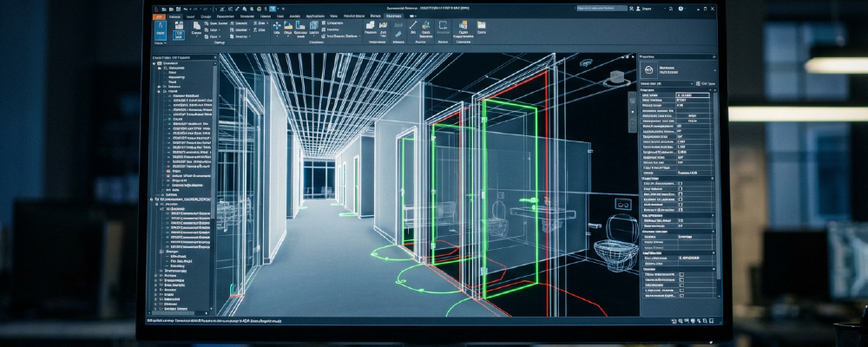The image size is (868, 347).
Task: Tick the top checkbox in the bottom properties section
Action: tap(681, 274)
